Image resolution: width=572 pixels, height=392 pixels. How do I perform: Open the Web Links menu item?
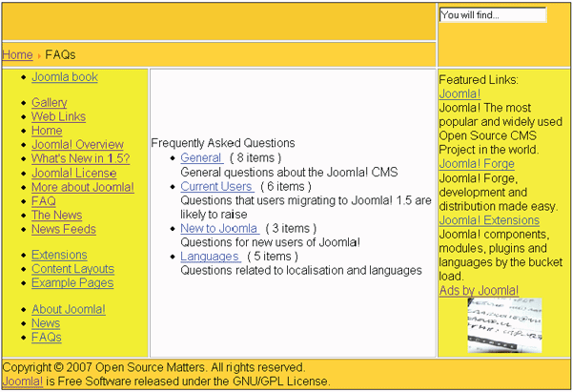[x=59, y=116]
